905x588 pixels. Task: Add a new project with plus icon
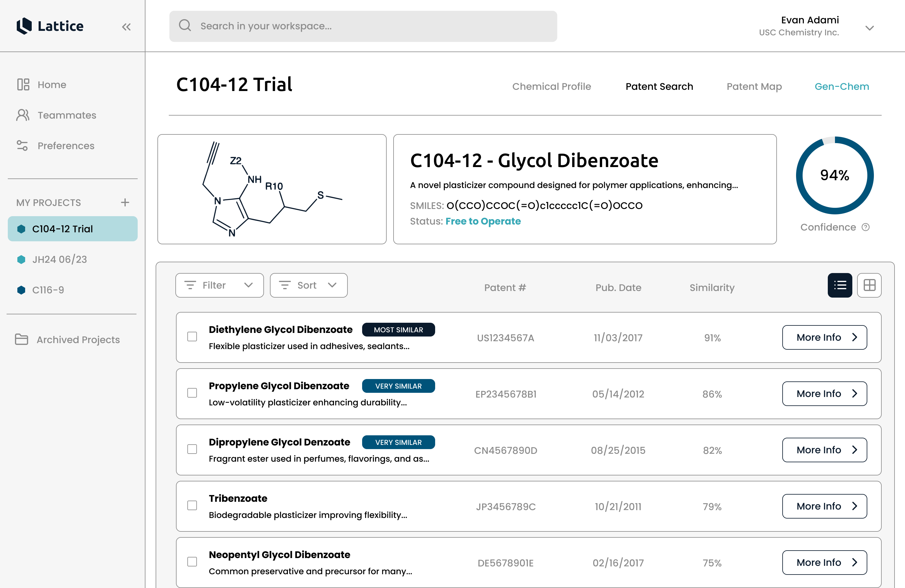point(125,202)
